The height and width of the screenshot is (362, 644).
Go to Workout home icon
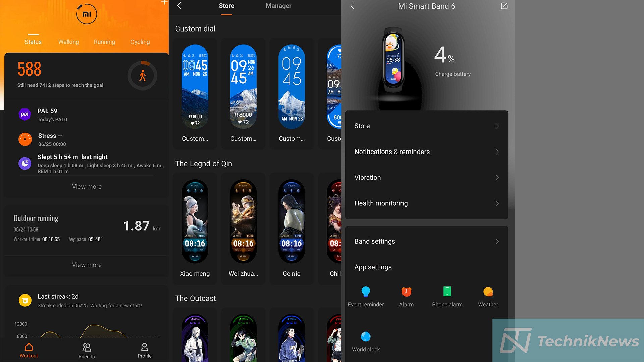tap(29, 347)
